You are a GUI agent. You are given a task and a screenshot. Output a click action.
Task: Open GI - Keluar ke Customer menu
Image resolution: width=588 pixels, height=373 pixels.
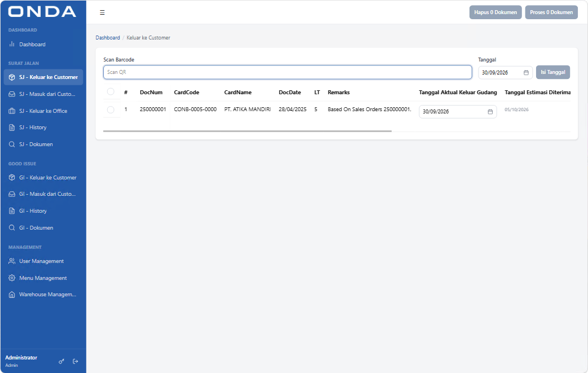[x=43, y=177]
